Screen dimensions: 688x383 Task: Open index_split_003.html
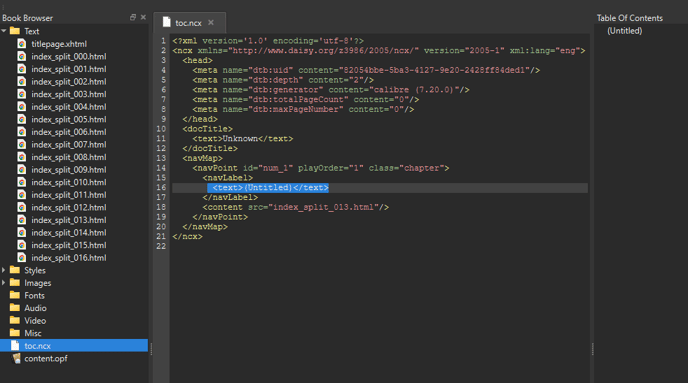tap(68, 94)
